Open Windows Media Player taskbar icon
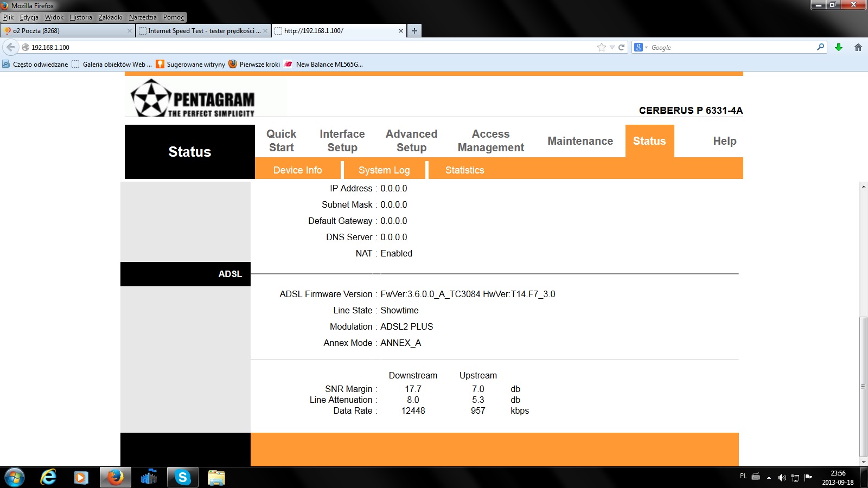 pyautogui.click(x=81, y=478)
